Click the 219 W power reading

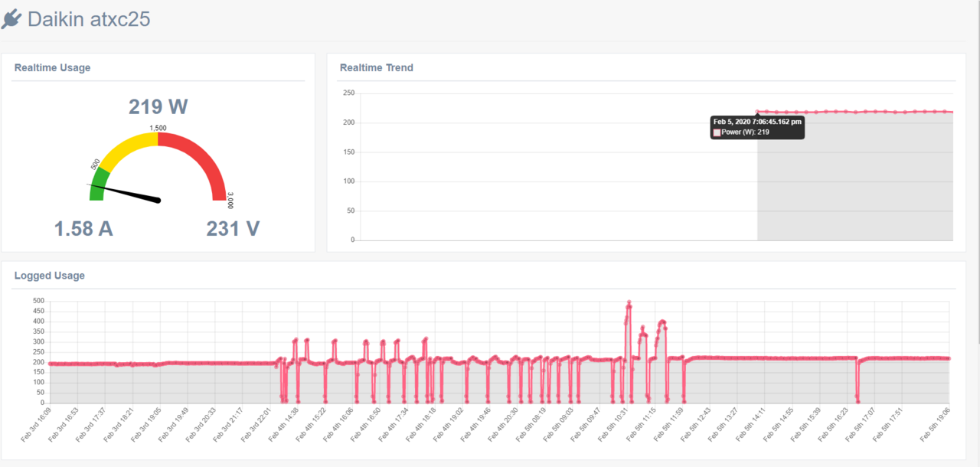click(x=158, y=106)
